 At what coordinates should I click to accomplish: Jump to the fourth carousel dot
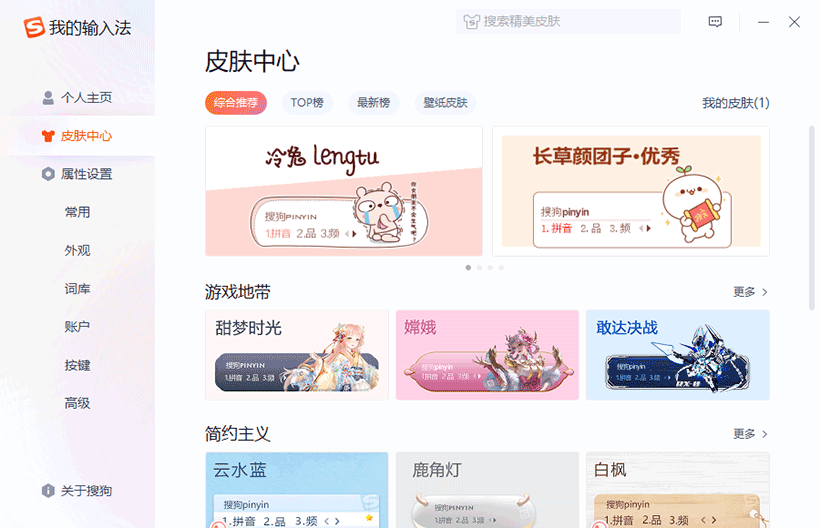tap(501, 268)
